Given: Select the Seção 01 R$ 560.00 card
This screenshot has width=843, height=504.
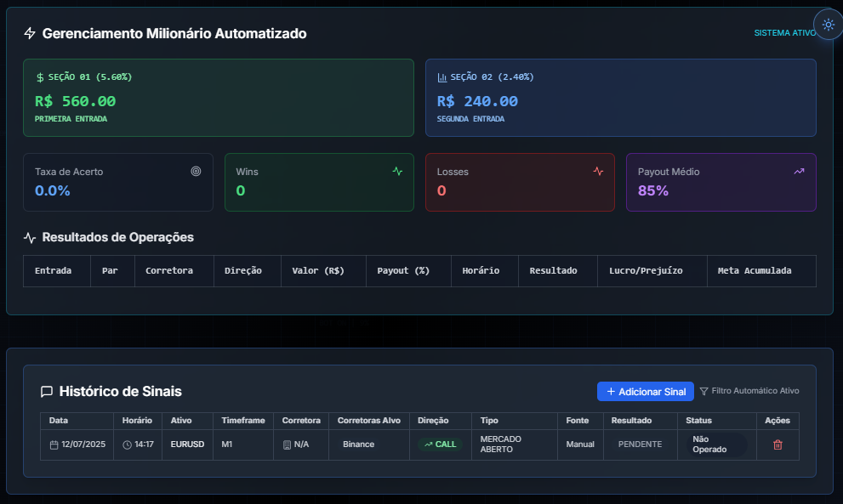Looking at the screenshot, I should [x=219, y=98].
